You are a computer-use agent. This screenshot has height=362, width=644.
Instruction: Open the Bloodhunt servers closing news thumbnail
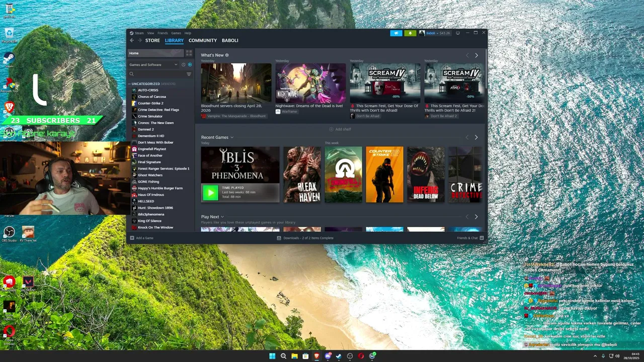236,83
